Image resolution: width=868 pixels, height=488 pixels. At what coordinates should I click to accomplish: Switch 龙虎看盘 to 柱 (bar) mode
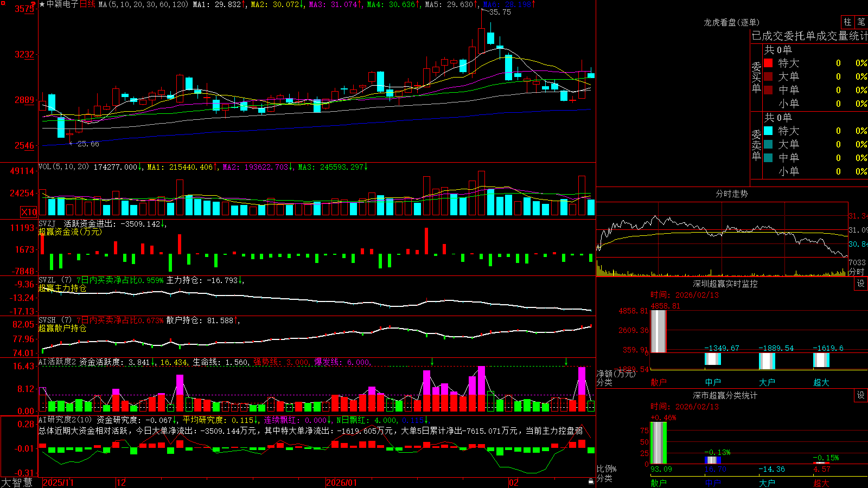click(x=847, y=22)
